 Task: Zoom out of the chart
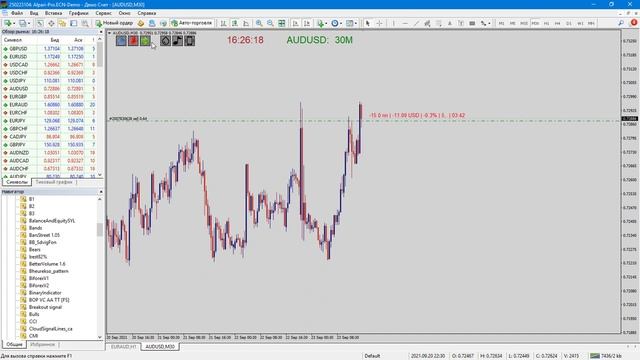point(270,23)
